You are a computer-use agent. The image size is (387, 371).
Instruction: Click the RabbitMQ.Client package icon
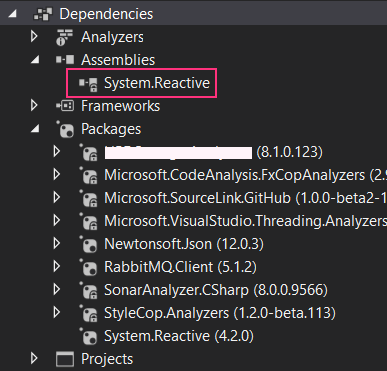click(x=88, y=267)
